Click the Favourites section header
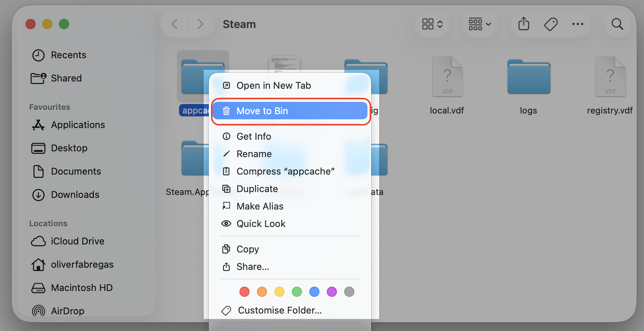The width and height of the screenshot is (644, 331). point(49,107)
